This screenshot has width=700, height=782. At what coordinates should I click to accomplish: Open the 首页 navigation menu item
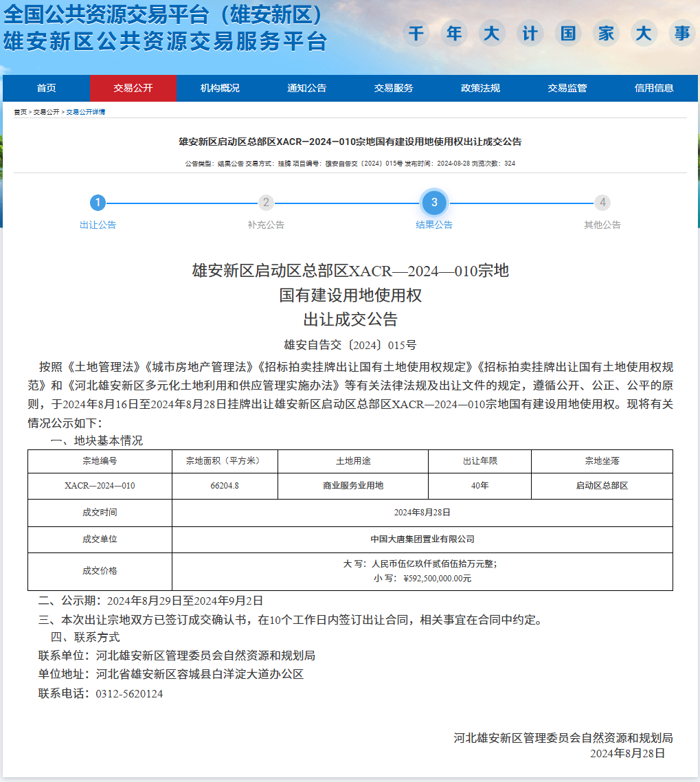pyautogui.click(x=47, y=88)
